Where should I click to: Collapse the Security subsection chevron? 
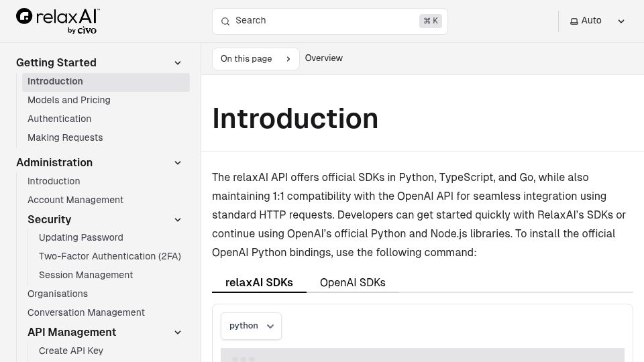pyautogui.click(x=178, y=220)
